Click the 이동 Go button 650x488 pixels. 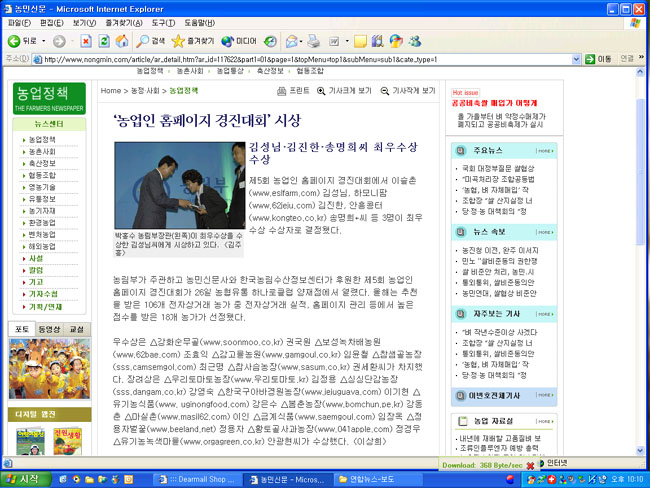click(x=598, y=59)
